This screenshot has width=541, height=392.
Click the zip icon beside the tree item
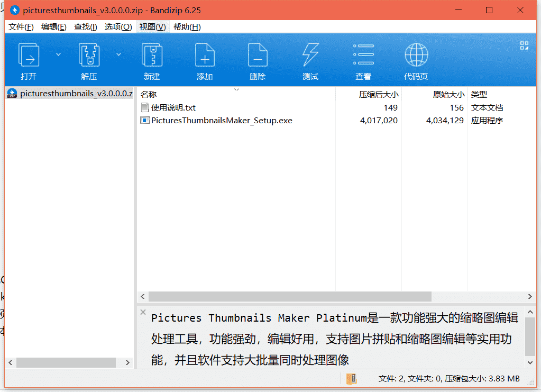click(12, 93)
